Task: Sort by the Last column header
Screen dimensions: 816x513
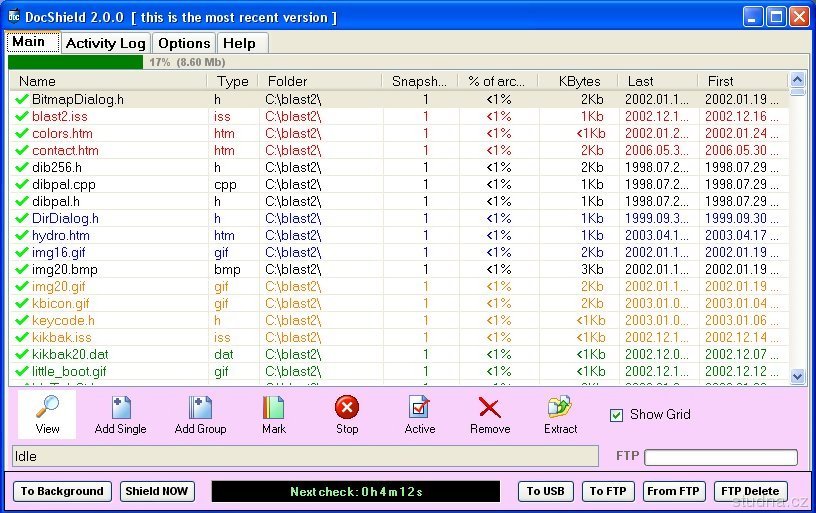Action: [657, 81]
